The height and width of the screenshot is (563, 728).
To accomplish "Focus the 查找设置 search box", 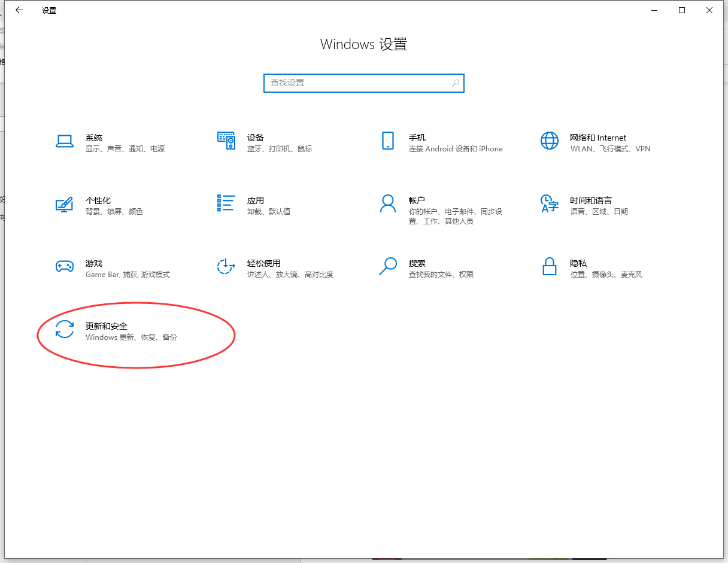I will [x=358, y=83].
